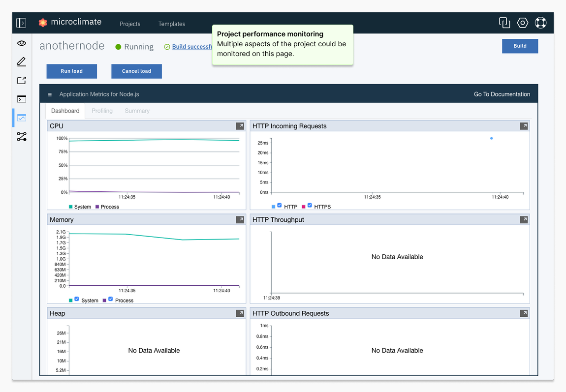Click the data point in HTTP Incoming Requests

(x=491, y=138)
